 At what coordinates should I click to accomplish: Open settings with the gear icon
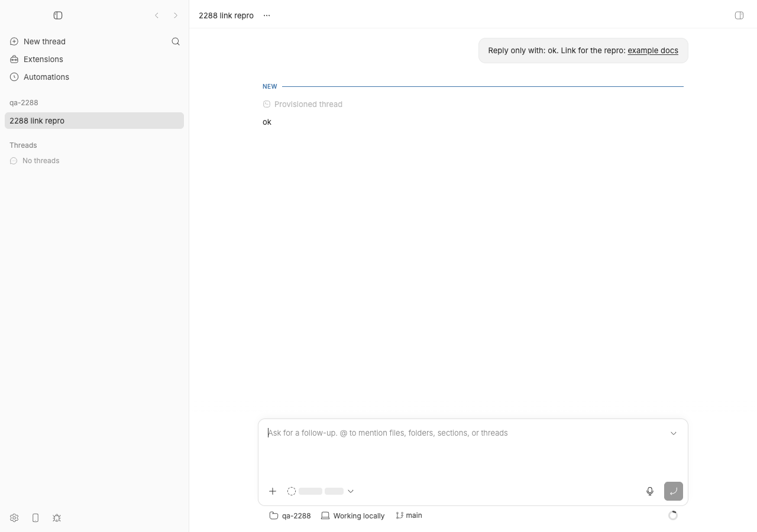tap(14, 518)
